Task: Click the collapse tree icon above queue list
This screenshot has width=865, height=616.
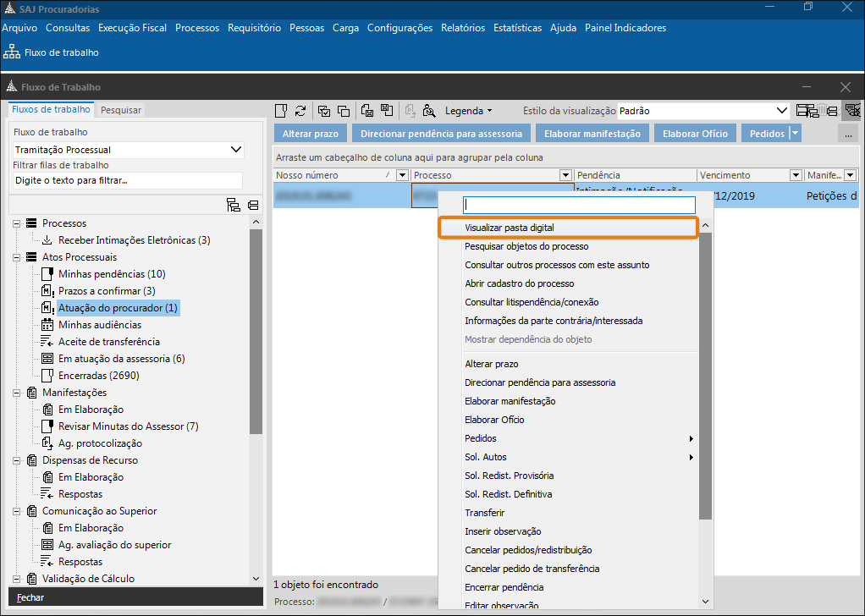Action: click(252, 205)
